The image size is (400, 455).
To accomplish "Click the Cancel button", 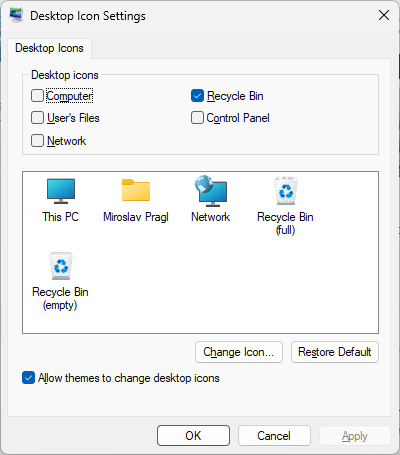I will click(x=274, y=436).
